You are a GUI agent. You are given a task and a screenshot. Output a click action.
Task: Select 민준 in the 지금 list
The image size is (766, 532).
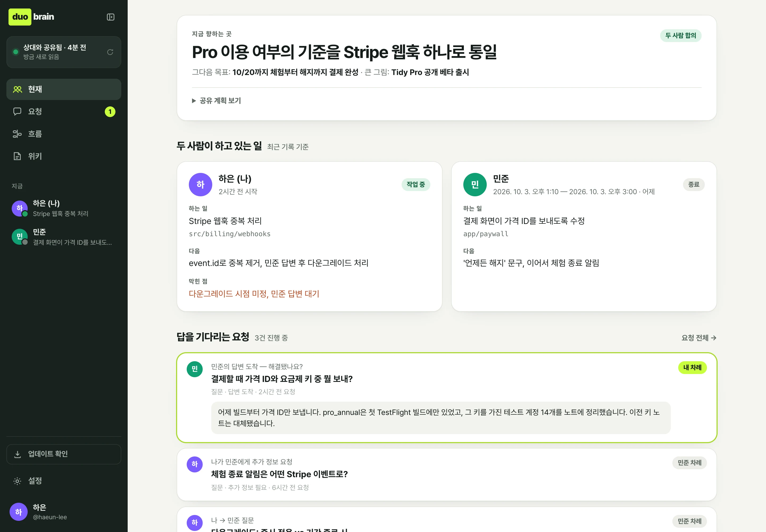pyautogui.click(x=64, y=237)
